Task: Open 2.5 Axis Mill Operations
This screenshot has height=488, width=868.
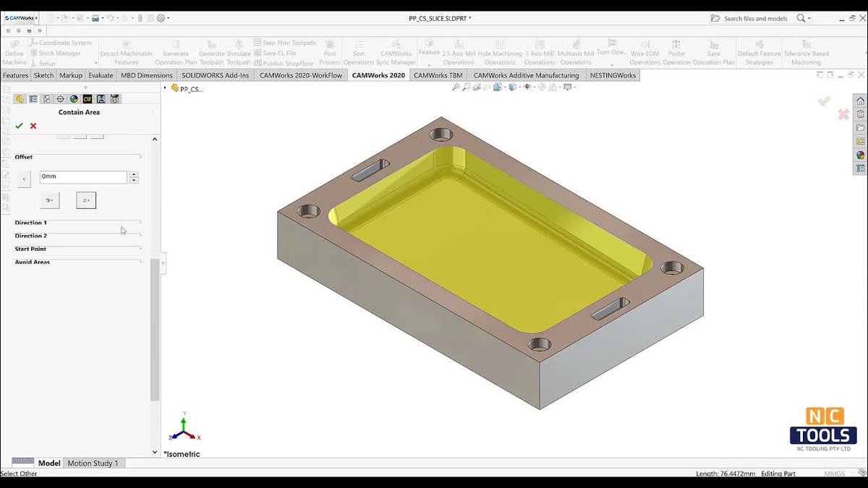Action: click(x=459, y=53)
